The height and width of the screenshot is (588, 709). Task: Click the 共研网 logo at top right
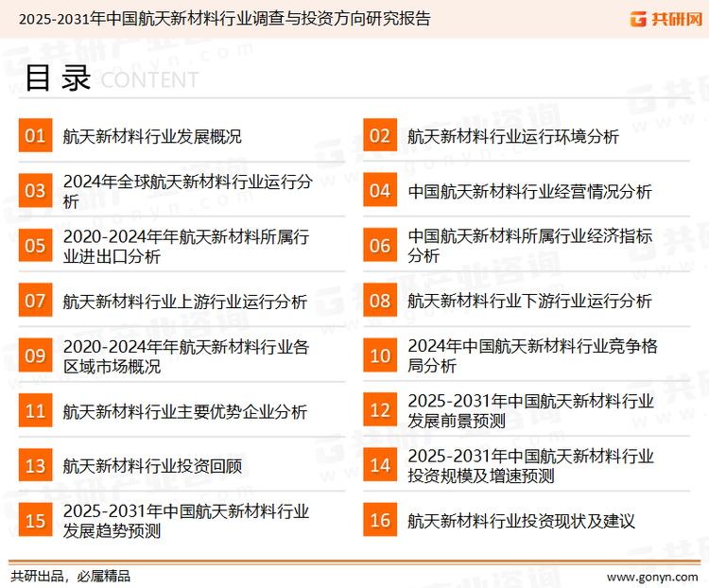click(x=666, y=19)
